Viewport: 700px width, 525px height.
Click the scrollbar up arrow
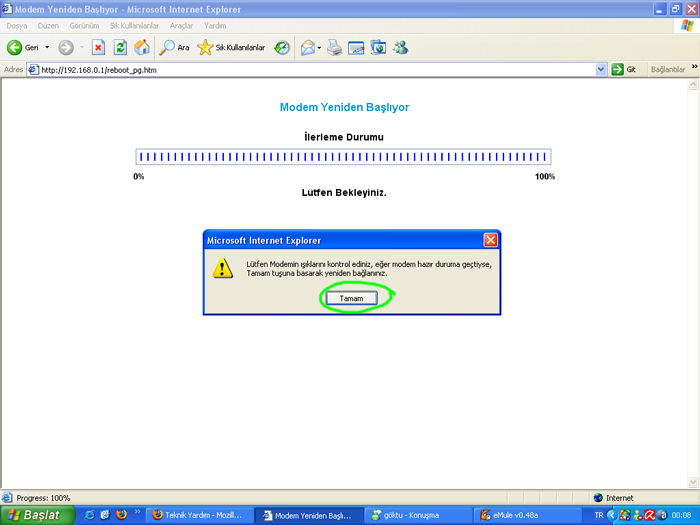tap(693, 84)
